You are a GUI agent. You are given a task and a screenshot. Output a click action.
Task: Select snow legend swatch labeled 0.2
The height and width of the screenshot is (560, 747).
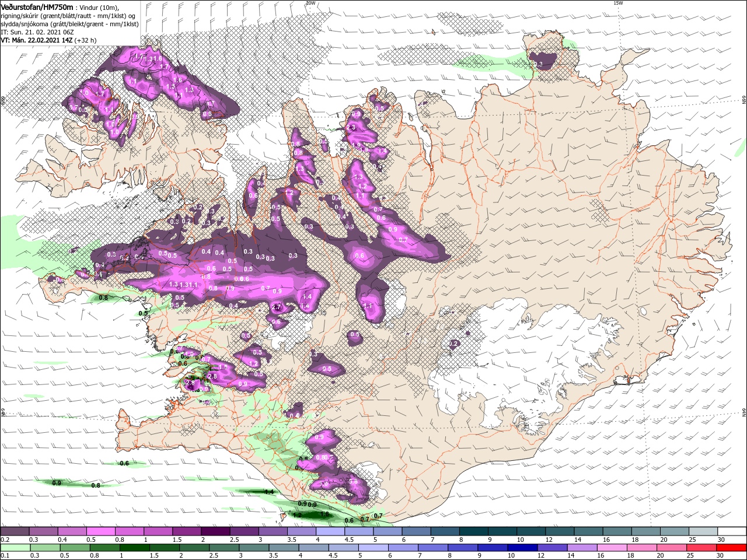click(x=15, y=531)
